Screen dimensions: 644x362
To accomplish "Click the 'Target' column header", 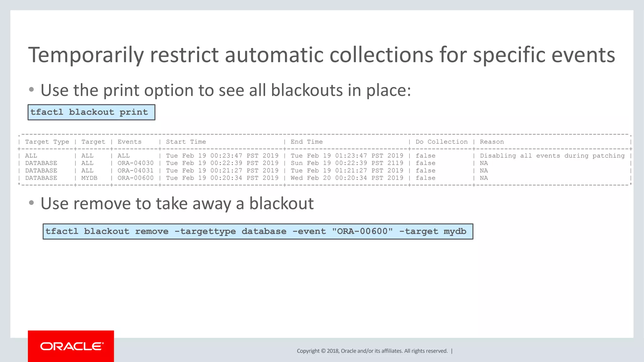I will 93,142.
